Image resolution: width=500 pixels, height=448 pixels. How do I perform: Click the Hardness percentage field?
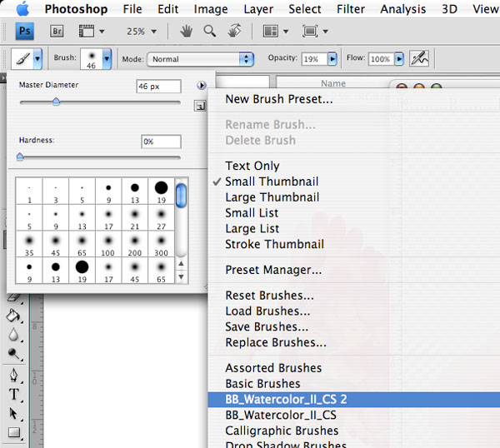coord(161,142)
